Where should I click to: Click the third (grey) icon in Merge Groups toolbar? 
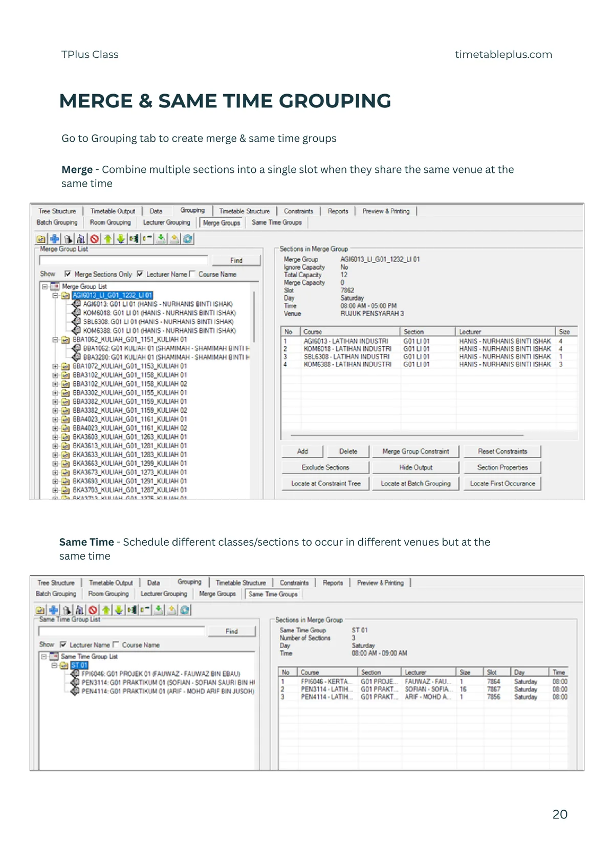pos(68,239)
